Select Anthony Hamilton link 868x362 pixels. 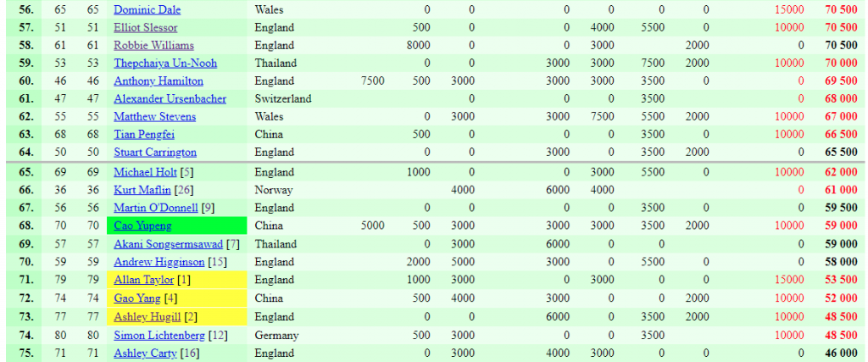point(159,81)
